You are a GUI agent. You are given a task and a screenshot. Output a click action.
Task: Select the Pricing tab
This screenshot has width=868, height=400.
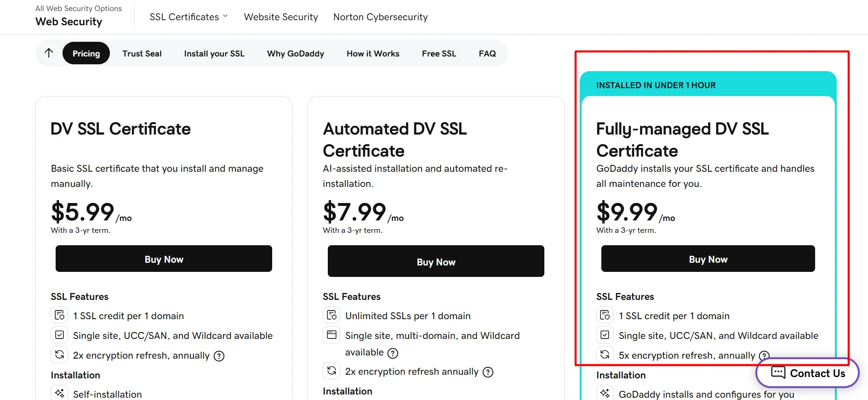point(86,53)
